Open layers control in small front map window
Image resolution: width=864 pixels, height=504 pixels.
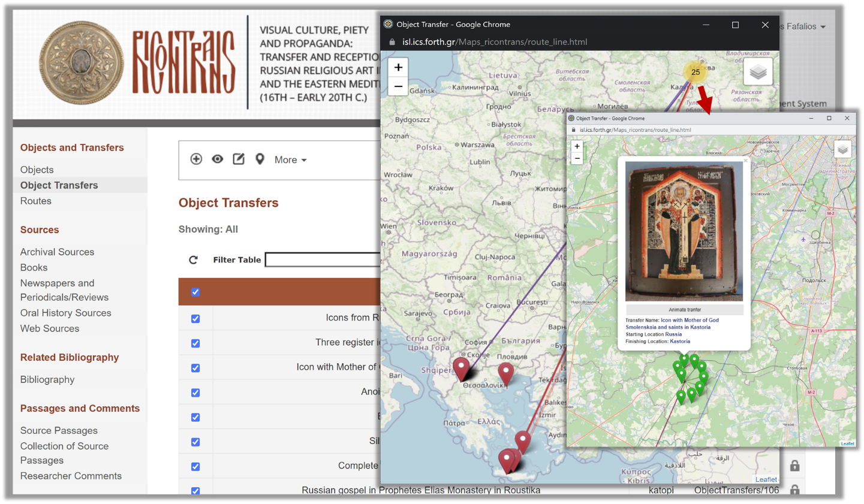point(842,149)
